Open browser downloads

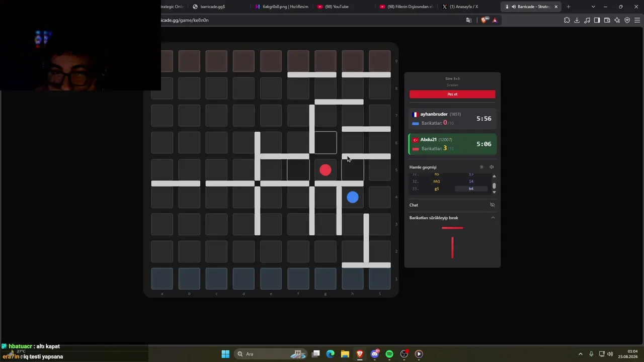(x=577, y=20)
